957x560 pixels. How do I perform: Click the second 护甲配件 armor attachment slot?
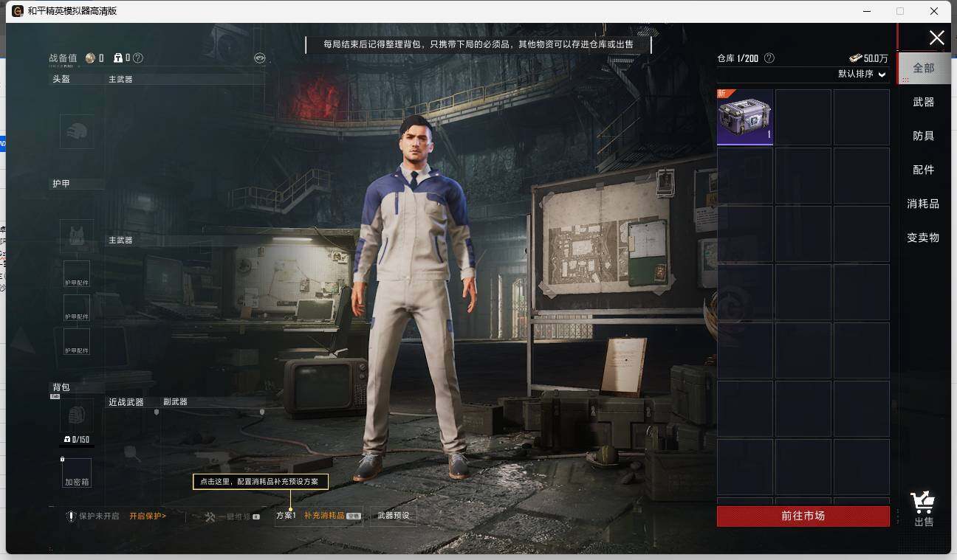click(x=77, y=308)
